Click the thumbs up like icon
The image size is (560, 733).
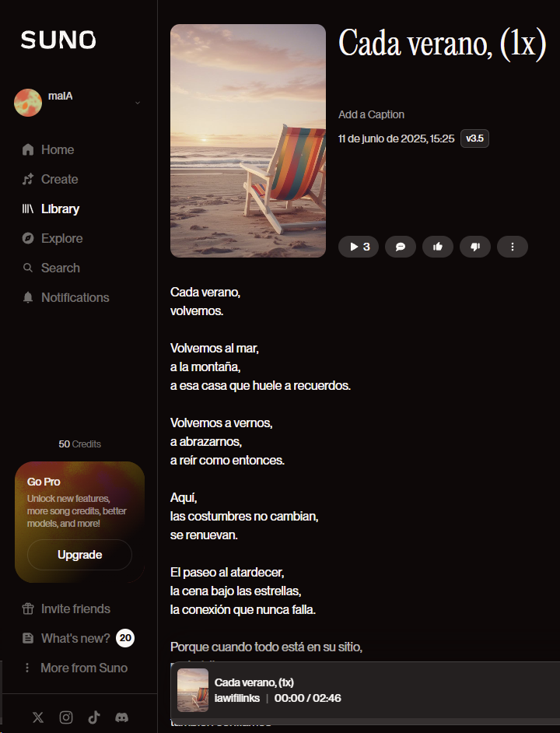pos(438,247)
